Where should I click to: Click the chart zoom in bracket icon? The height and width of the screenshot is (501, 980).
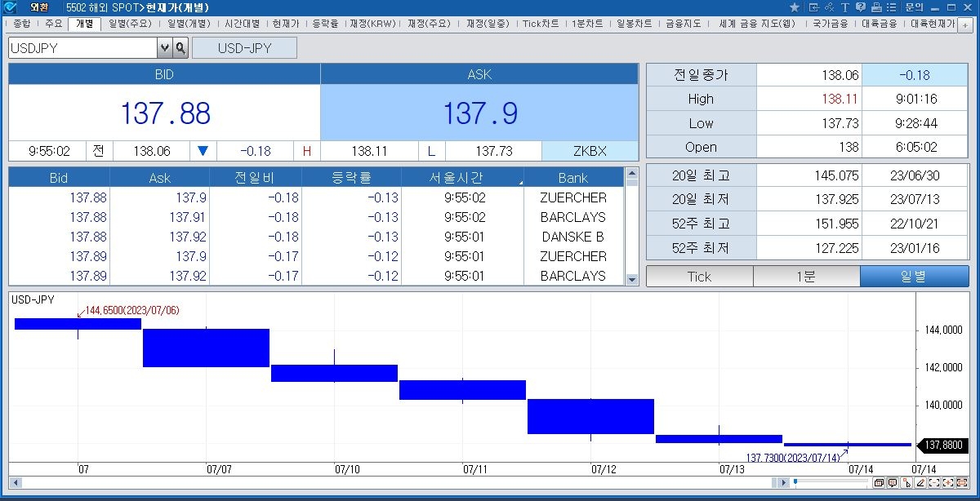[948, 483]
